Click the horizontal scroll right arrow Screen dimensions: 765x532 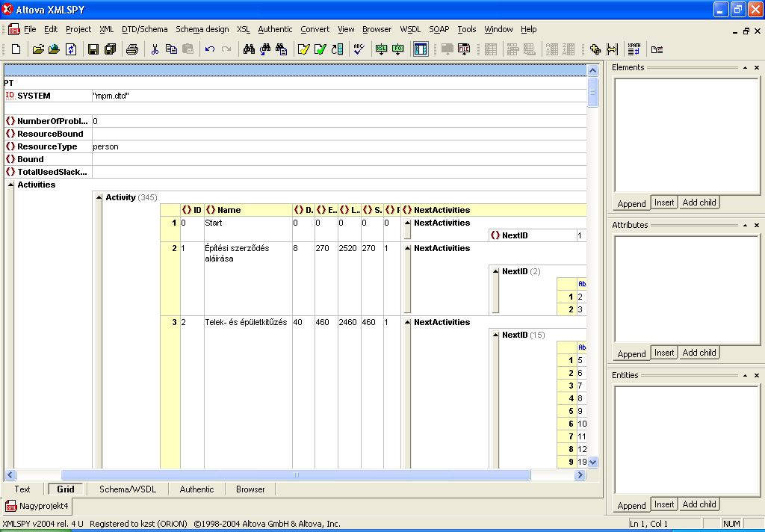(580, 474)
